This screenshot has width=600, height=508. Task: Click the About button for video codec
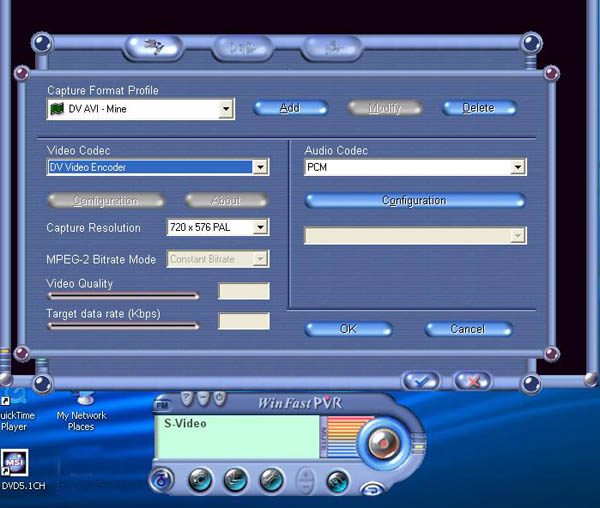pyautogui.click(x=226, y=200)
